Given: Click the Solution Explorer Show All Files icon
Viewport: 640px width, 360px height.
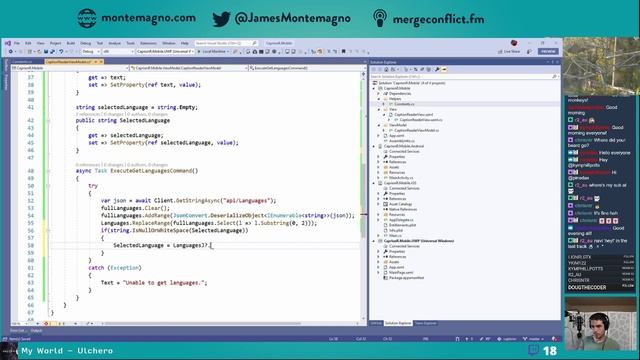Looking at the screenshot, I should point(429,69).
